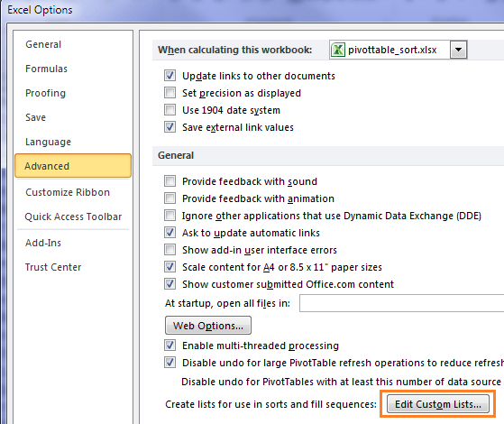Enable Provide feedback with sound
The height and width of the screenshot is (424, 504).
[170, 181]
